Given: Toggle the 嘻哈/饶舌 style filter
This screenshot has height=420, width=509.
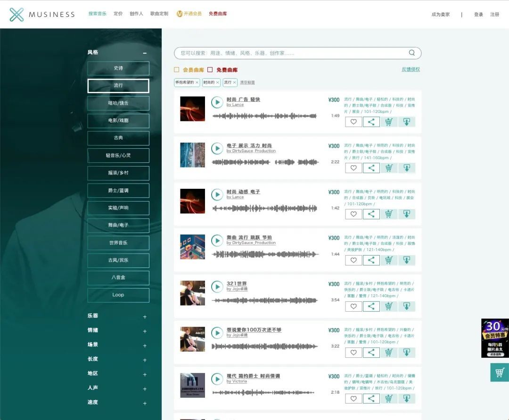Looking at the screenshot, I should click(x=118, y=103).
